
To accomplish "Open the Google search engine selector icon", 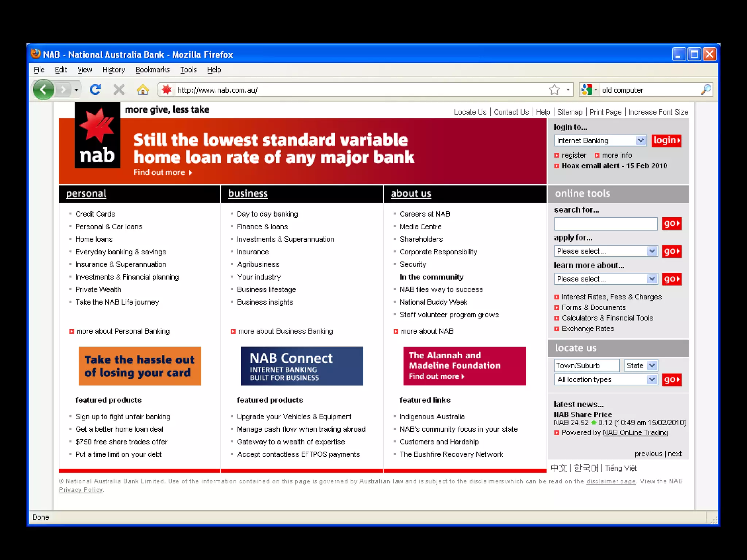I will click(x=588, y=90).
